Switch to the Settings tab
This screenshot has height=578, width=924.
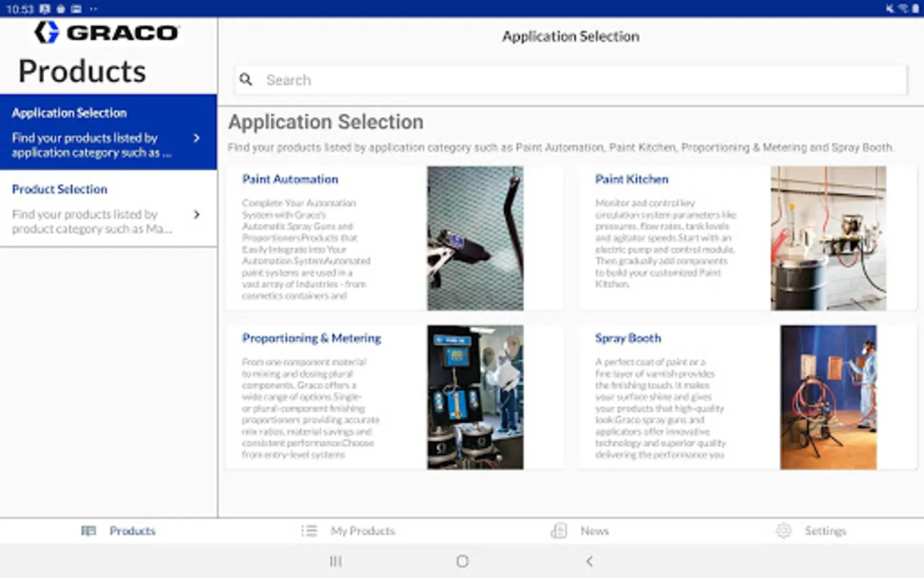tap(825, 530)
